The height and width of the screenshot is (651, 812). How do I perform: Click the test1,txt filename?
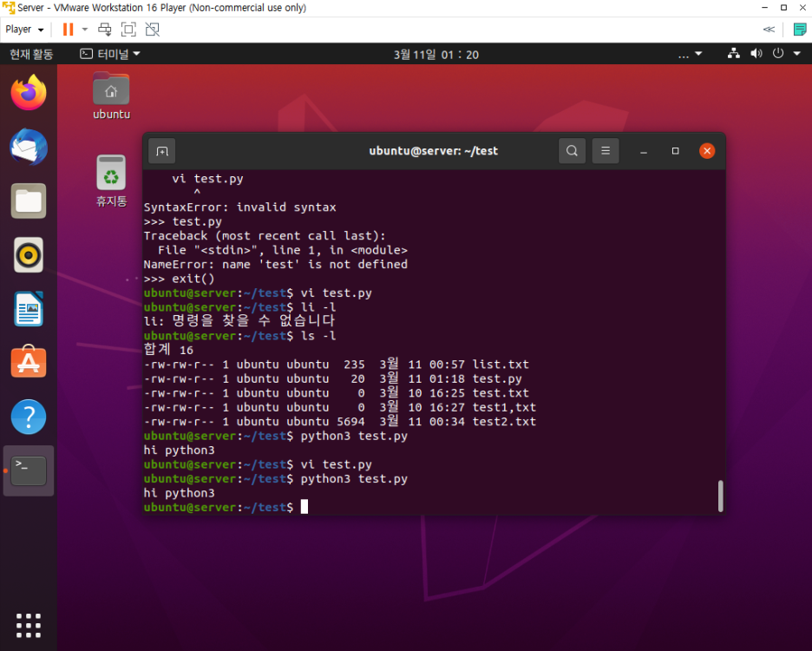pyautogui.click(x=504, y=407)
